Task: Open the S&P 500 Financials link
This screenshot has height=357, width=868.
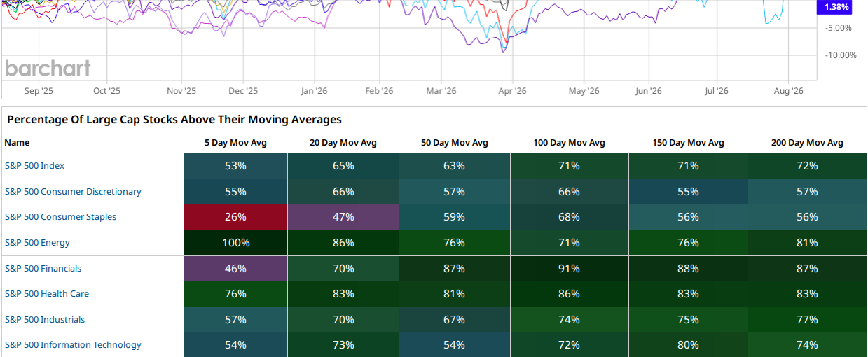Action: pyautogui.click(x=43, y=269)
